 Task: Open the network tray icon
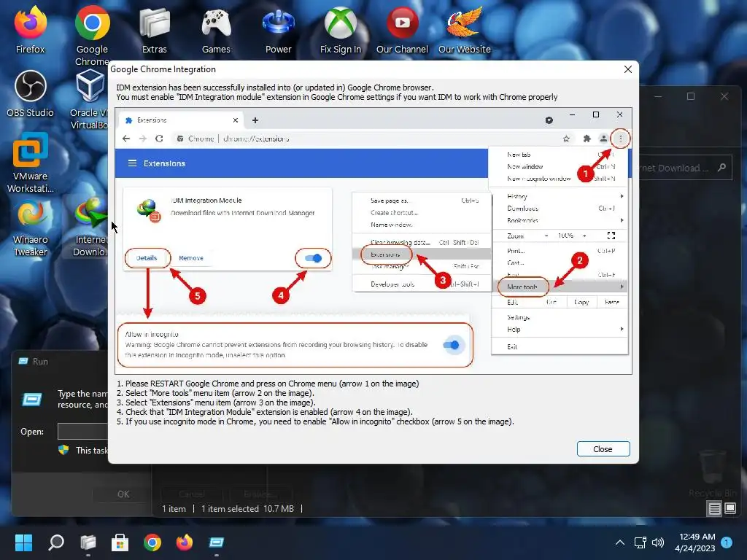click(x=640, y=542)
